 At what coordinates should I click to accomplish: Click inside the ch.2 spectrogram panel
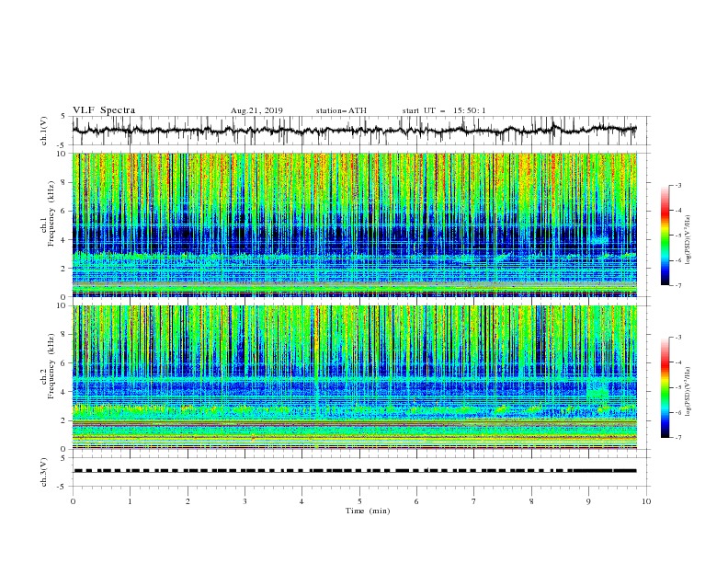pyautogui.click(x=354, y=377)
